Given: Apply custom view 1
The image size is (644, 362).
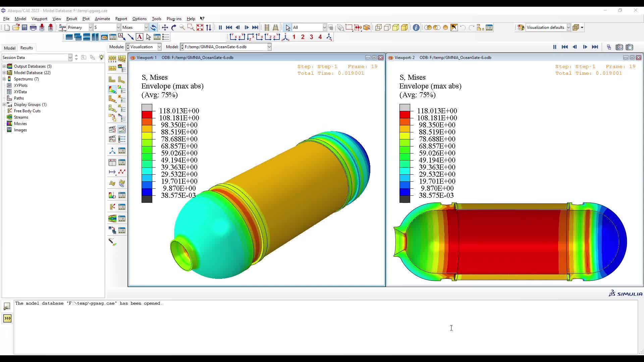Looking at the screenshot, I should click(294, 37).
